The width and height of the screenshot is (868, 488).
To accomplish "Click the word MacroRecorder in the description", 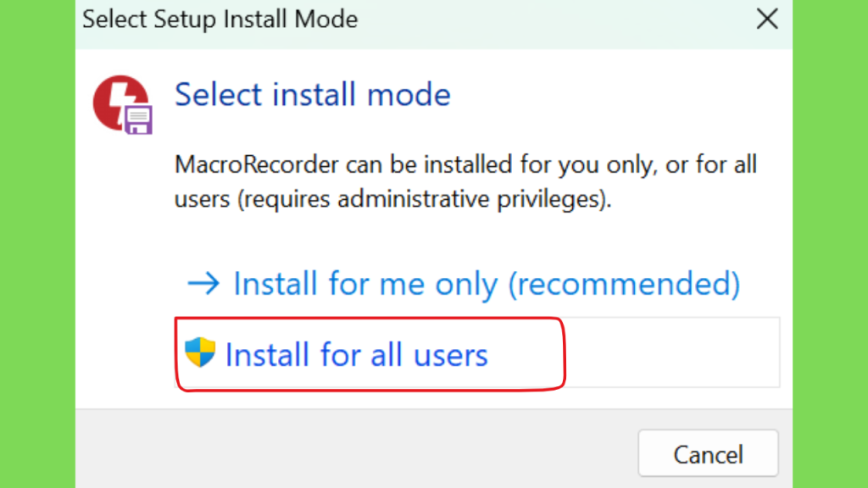I will (257, 164).
